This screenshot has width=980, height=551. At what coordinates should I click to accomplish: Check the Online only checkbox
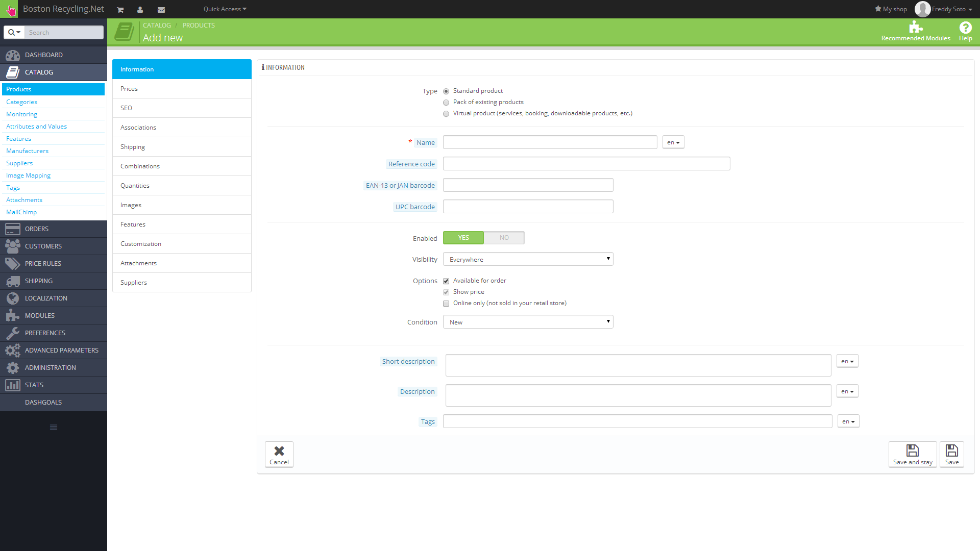tap(446, 304)
